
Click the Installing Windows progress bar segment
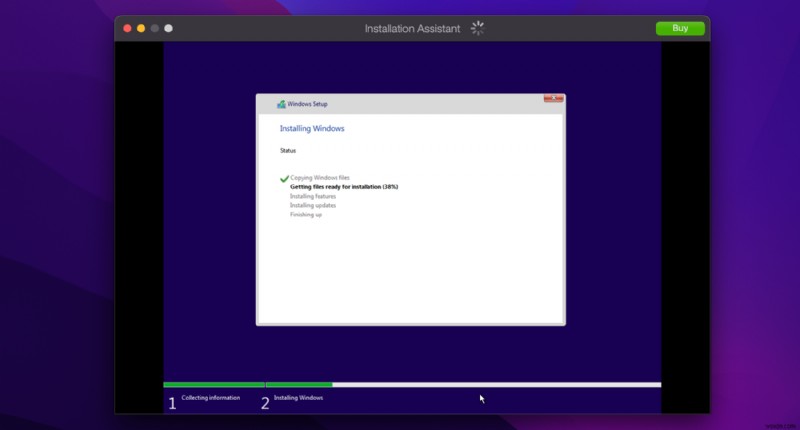463,385
